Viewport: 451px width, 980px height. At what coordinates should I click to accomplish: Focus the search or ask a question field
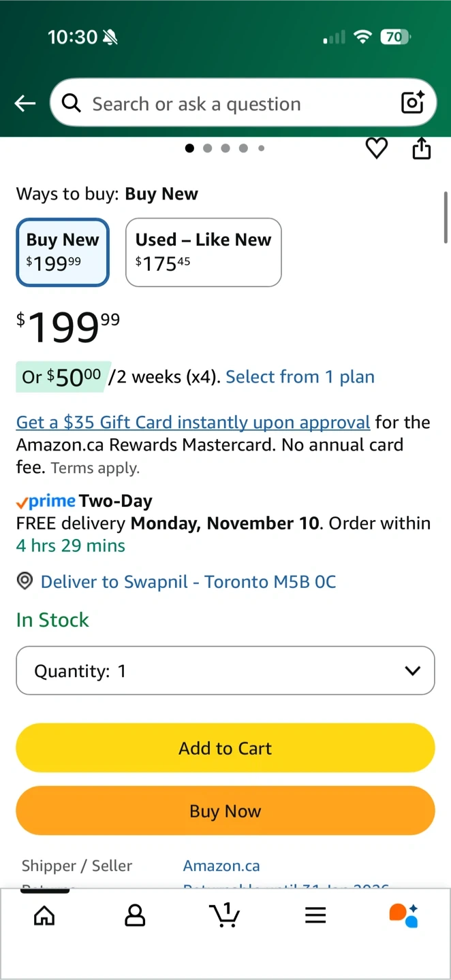pos(232,103)
